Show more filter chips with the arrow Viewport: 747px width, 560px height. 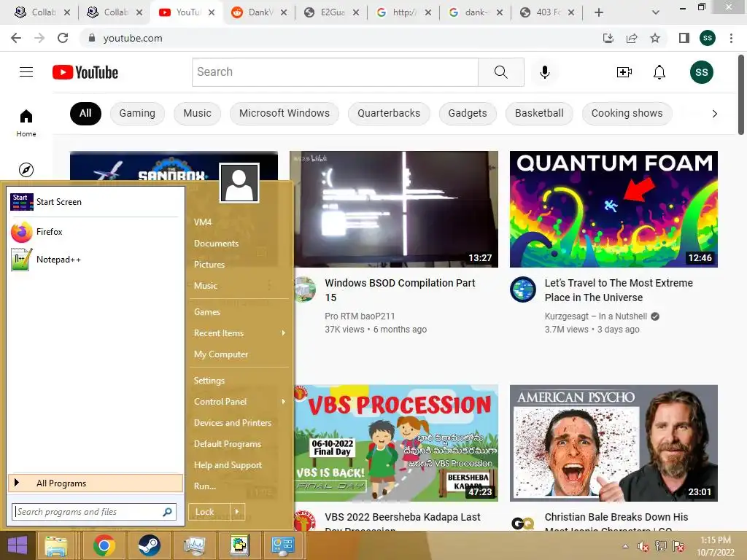pyautogui.click(x=714, y=114)
